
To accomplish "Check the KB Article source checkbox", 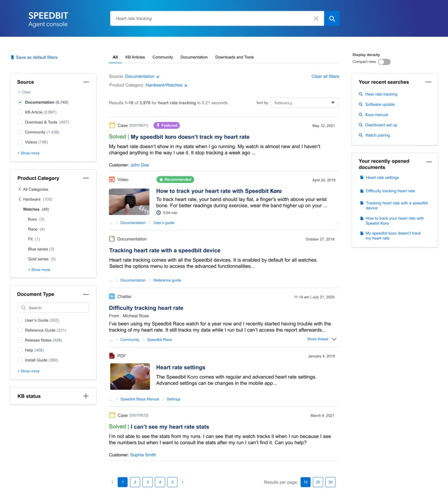I will coord(20,112).
